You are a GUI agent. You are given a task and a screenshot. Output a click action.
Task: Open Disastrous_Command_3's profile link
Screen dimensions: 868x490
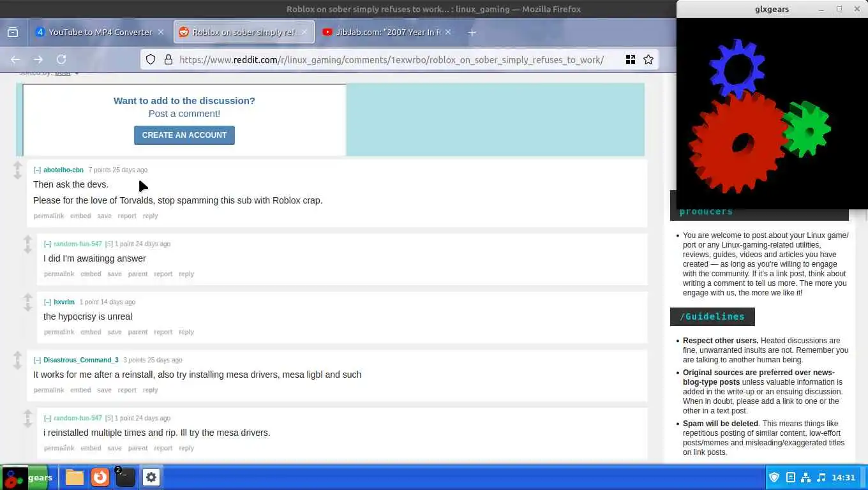click(81, 360)
